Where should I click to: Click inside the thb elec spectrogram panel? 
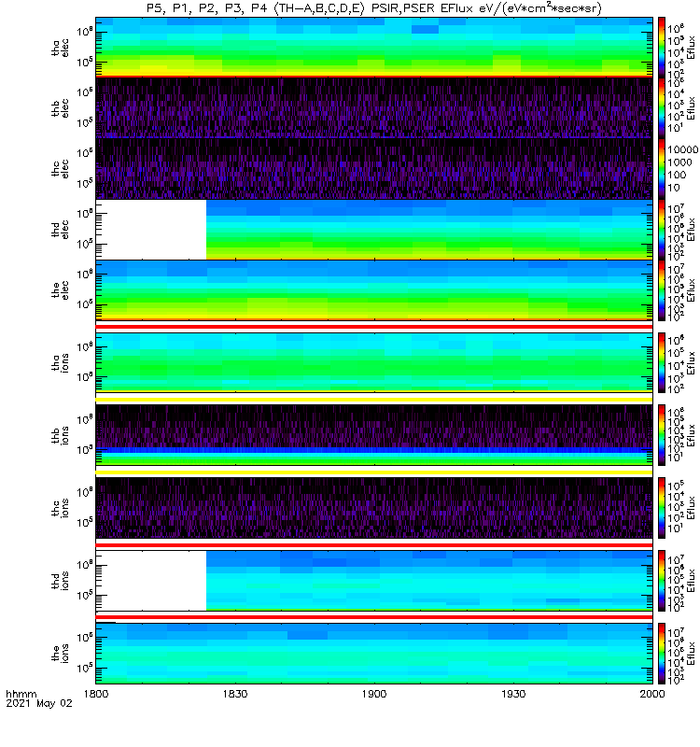click(374, 107)
